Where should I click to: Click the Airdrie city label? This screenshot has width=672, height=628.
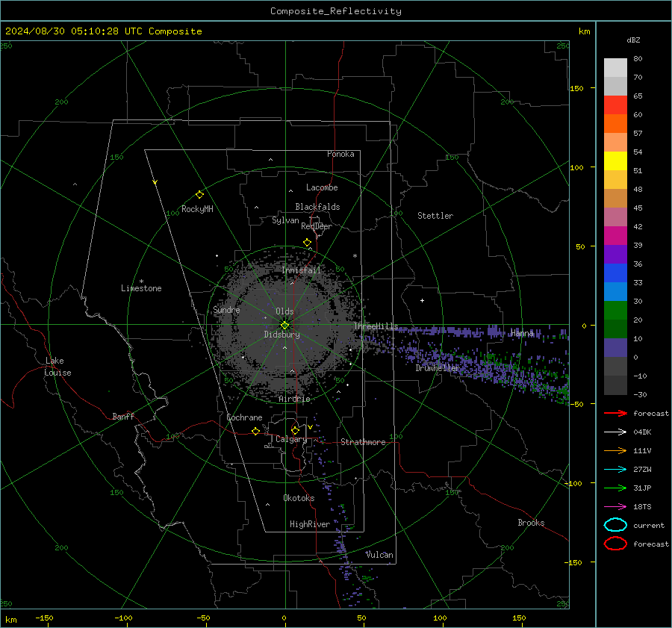tap(294, 399)
